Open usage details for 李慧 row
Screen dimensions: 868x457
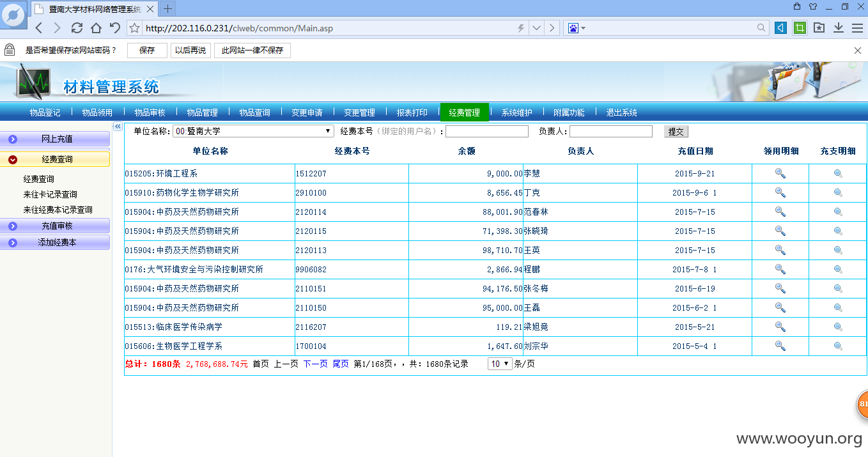pyautogui.click(x=780, y=173)
